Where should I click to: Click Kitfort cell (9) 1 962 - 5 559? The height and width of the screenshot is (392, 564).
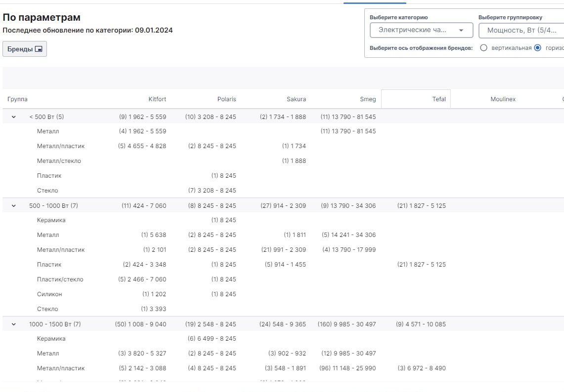pos(142,117)
